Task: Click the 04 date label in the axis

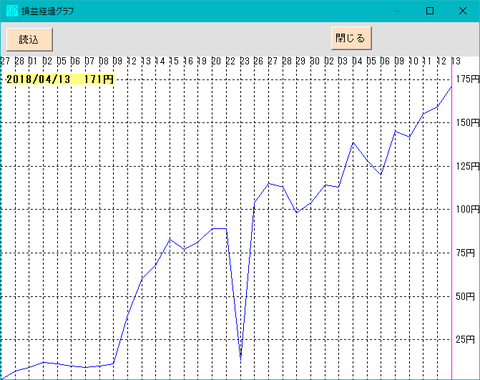Action: 357,61
